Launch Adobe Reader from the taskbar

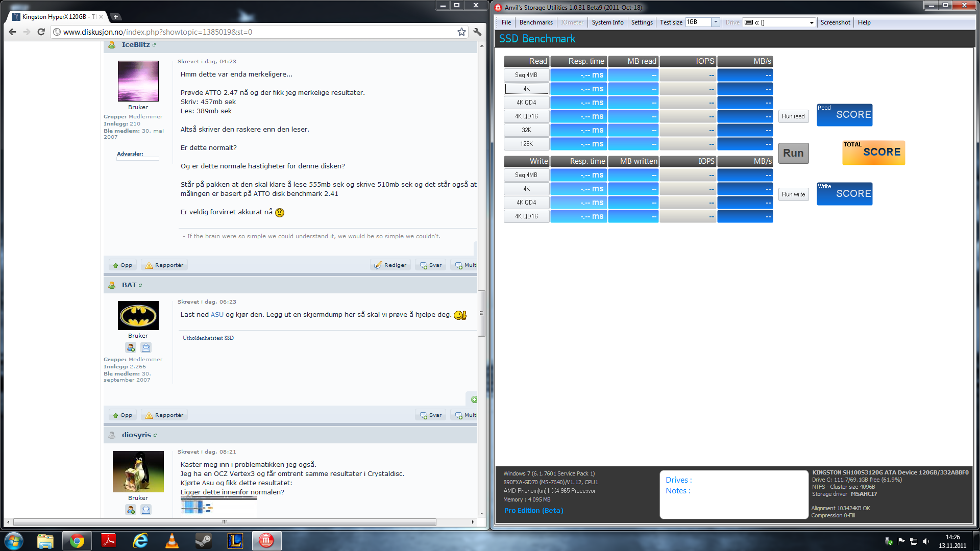pyautogui.click(x=108, y=541)
